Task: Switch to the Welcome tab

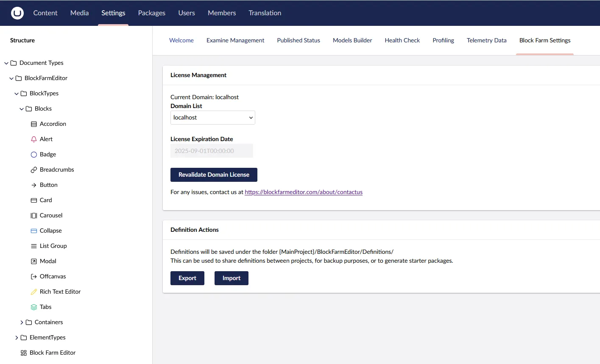Action: point(181,40)
